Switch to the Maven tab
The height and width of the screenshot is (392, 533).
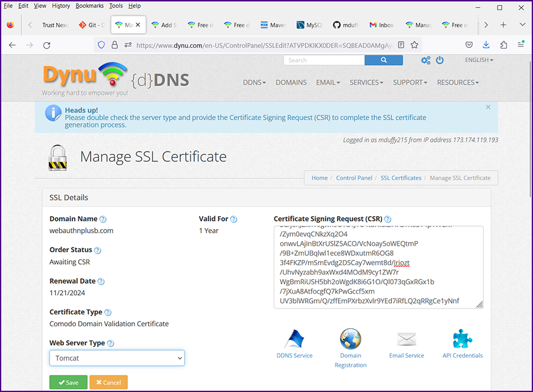(274, 25)
